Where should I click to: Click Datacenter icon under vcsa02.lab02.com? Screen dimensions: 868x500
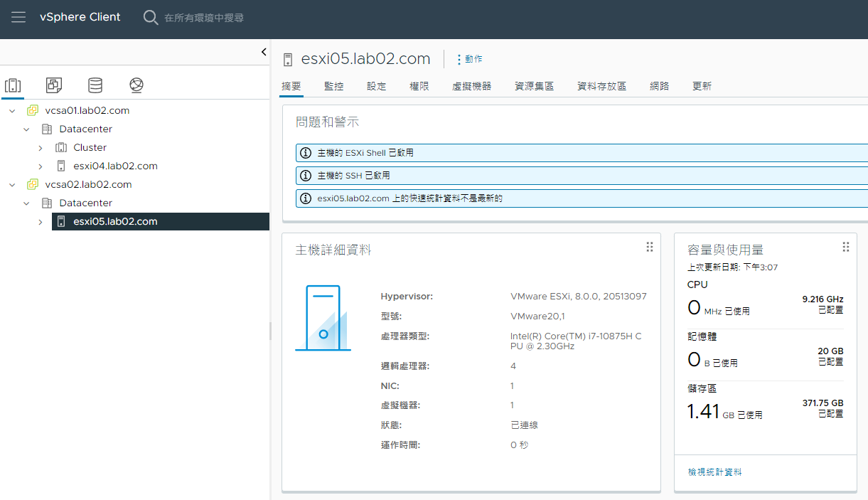point(47,203)
